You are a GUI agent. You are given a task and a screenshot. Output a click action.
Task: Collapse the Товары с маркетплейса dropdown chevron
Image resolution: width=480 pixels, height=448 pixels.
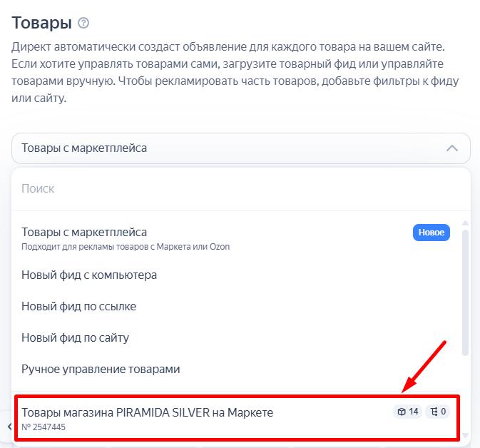point(451,148)
